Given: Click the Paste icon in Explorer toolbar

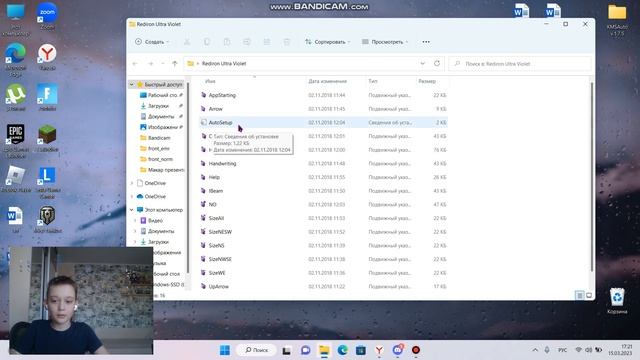Looking at the screenshot, I should click(x=227, y=42).
